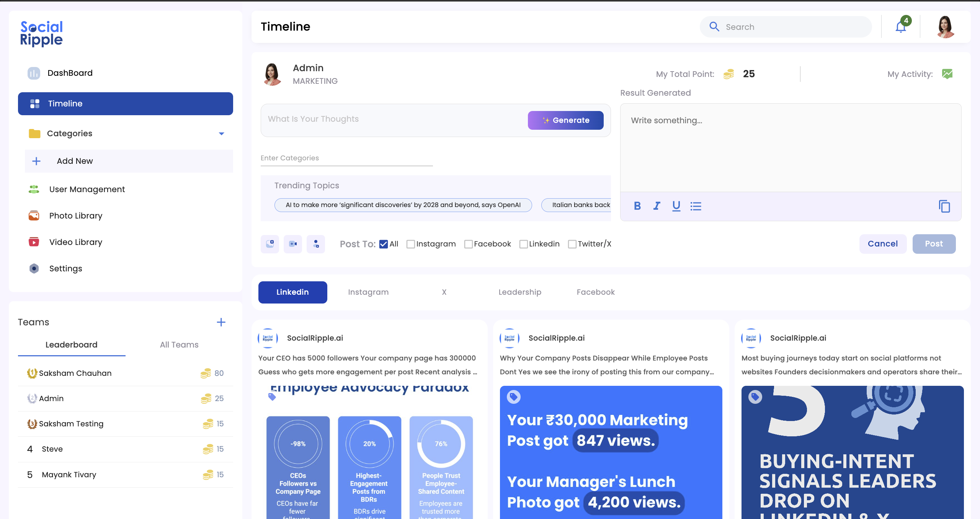Image resolution: width=980 pixels, height=519 pixels.
Task: Switch to the Leadership feed tab
Action: [519, 292]
